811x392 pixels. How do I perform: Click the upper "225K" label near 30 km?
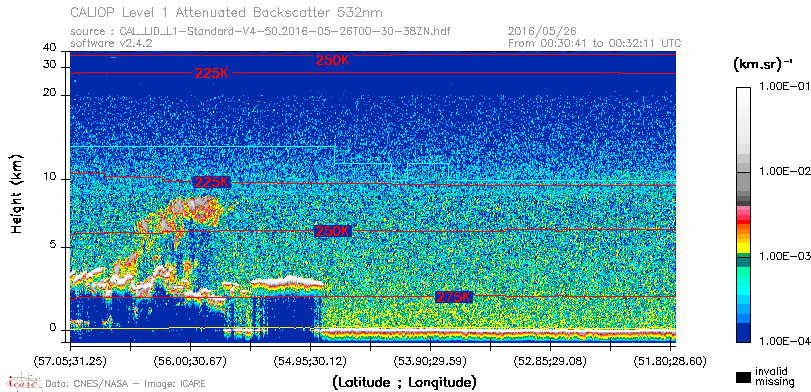212,73
